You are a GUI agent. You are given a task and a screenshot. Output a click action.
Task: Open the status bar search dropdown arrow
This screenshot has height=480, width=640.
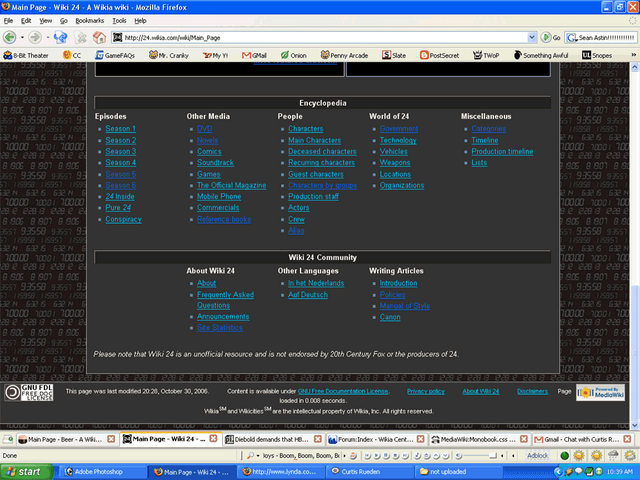258,456
